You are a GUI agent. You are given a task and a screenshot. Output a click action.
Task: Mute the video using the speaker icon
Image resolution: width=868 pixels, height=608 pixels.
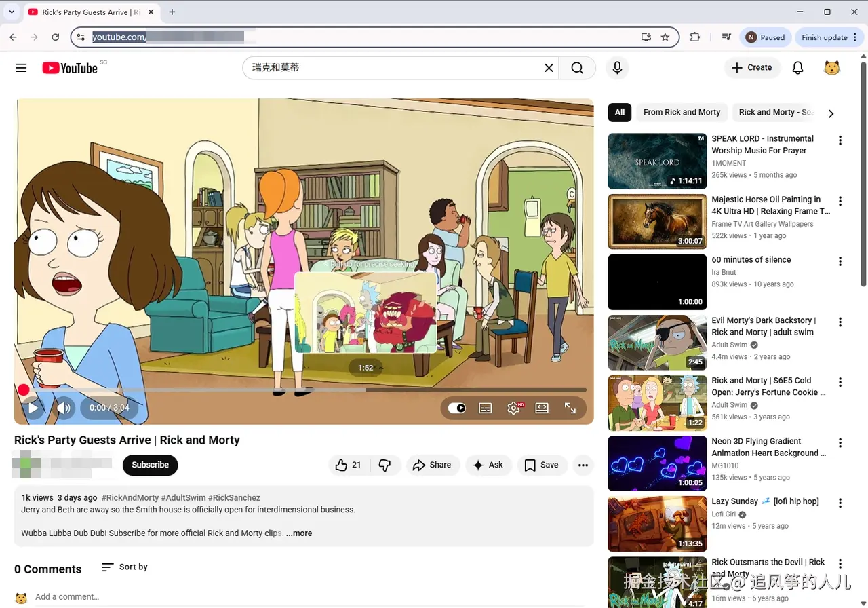(64, 408)
